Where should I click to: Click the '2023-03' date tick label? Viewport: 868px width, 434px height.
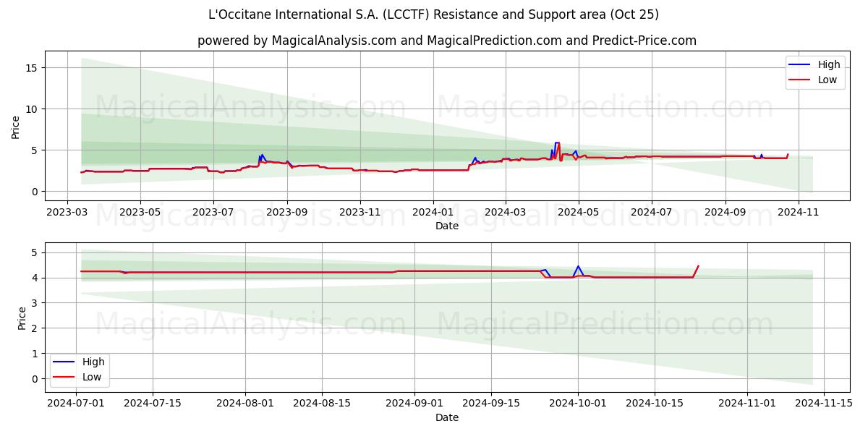coord(67,213)
